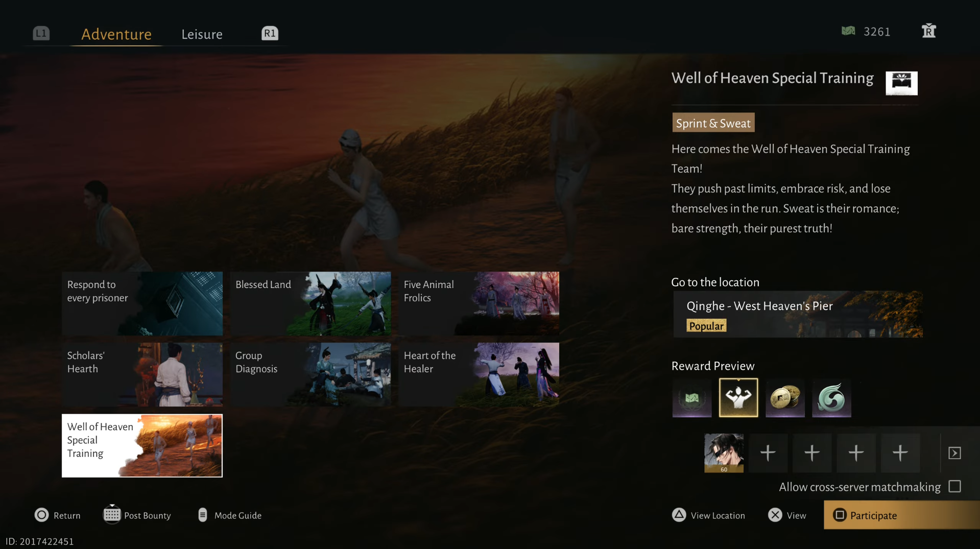Open the Blessed Land activity card
This screenshot has width=980, height=549.
click(x=310, y=303)
